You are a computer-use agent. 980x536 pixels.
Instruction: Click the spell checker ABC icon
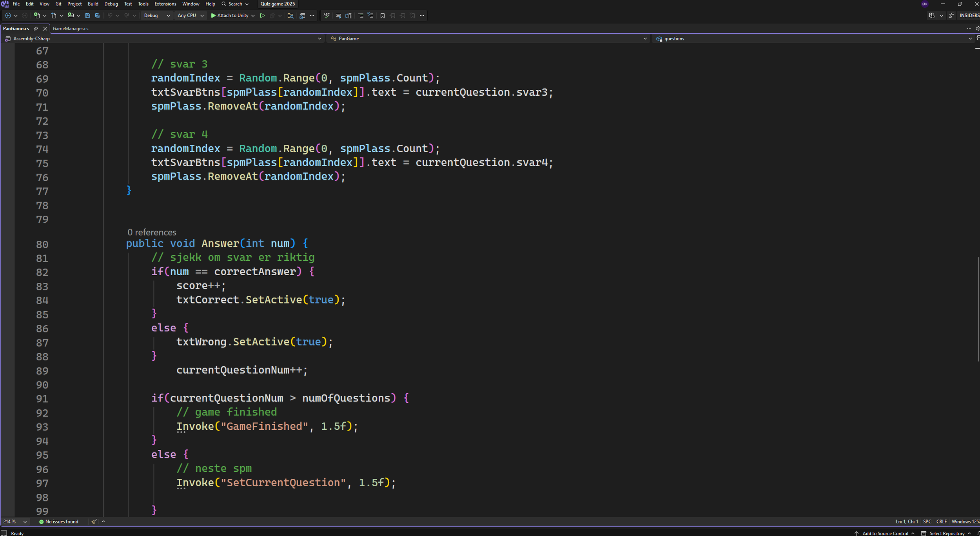point(327,16)
